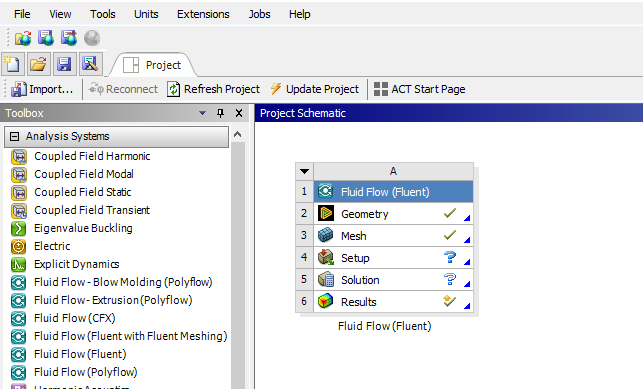Click Update Project
Image resolution: width=643 pixels, height=389 pixels.
(x=315, y=89)
